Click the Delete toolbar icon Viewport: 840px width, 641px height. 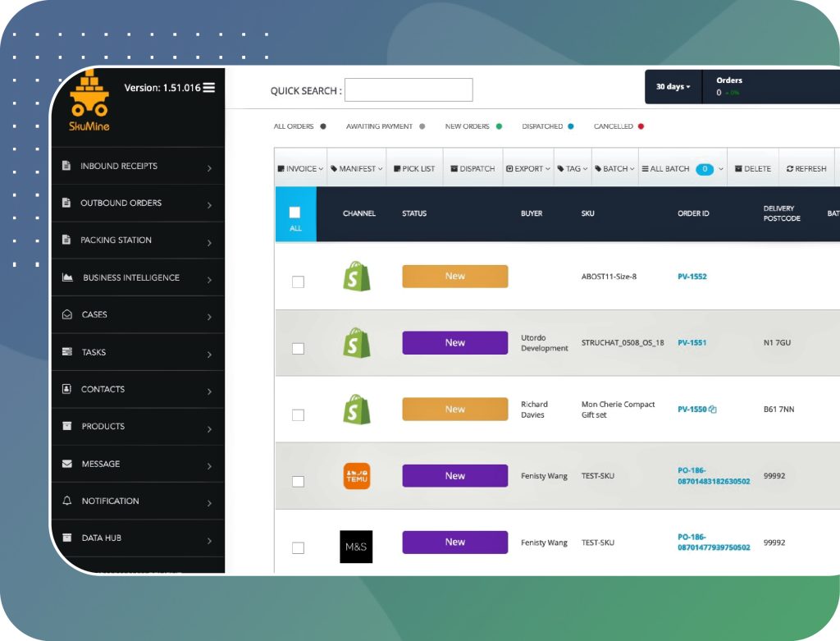[x=752, y=169]
